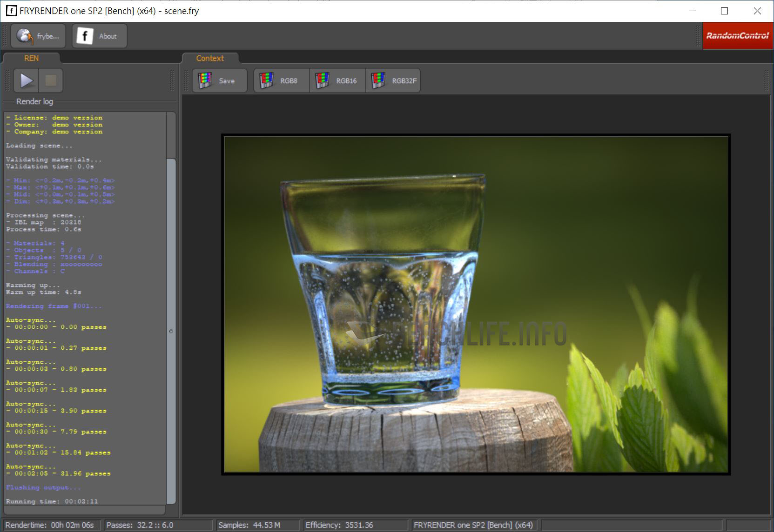Minimize the FRYRENDER window
774x532 pixels.
pyautogui.click(x=692, y=11)
